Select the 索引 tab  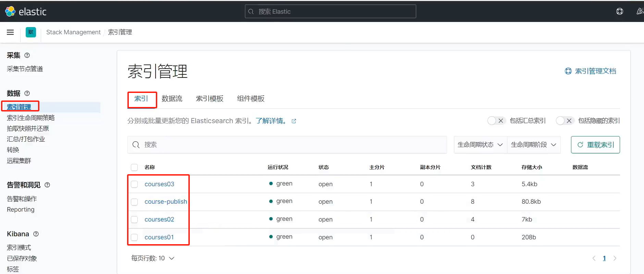click(141, 99)
